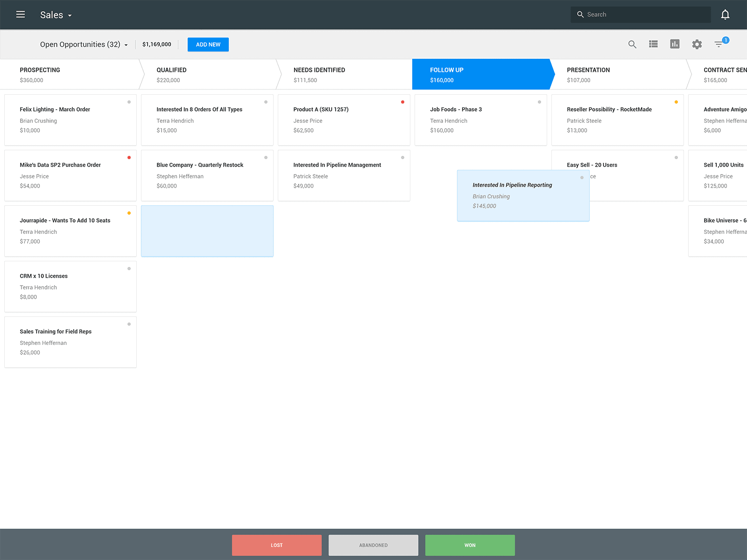Click into the top Search field
The width and height of the screenshot is (747, 560).
[641, 14]
